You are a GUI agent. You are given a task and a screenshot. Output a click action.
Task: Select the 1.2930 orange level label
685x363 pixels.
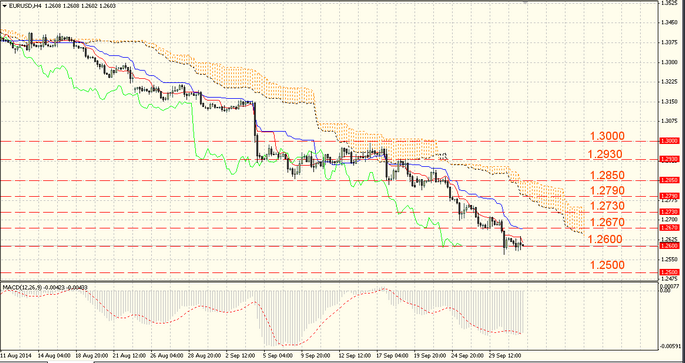pyautogui.click(x=605, y=155)
